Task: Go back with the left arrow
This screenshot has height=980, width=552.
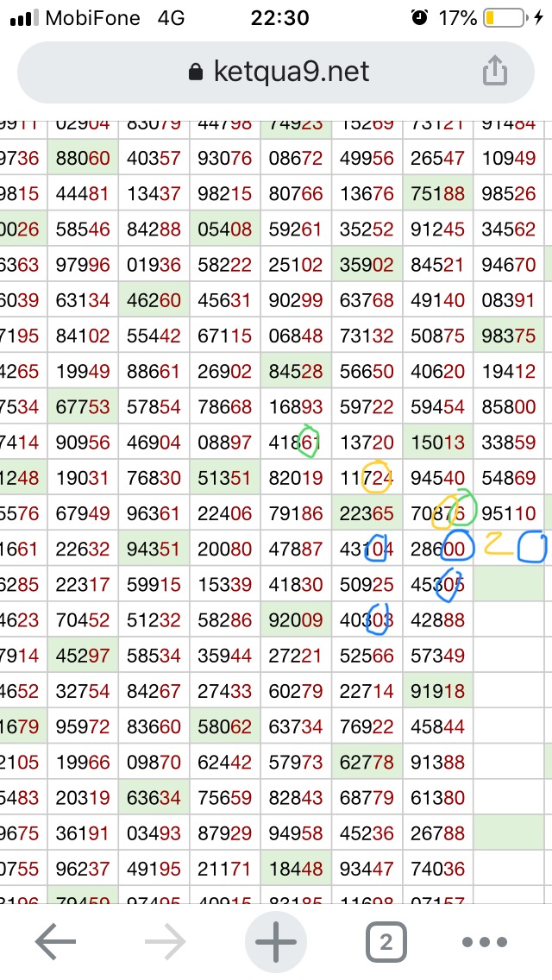Action: click(x=55, y=944)
